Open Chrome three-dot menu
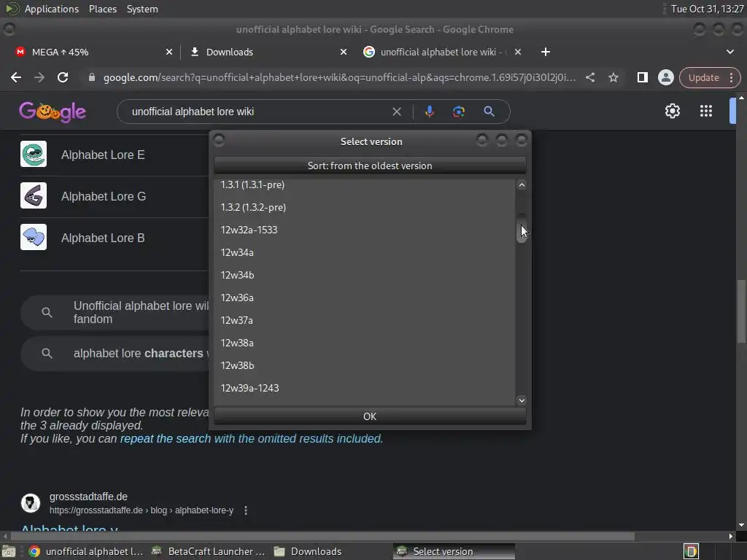Viewport: 747px width, 560px height. point(731,77)
